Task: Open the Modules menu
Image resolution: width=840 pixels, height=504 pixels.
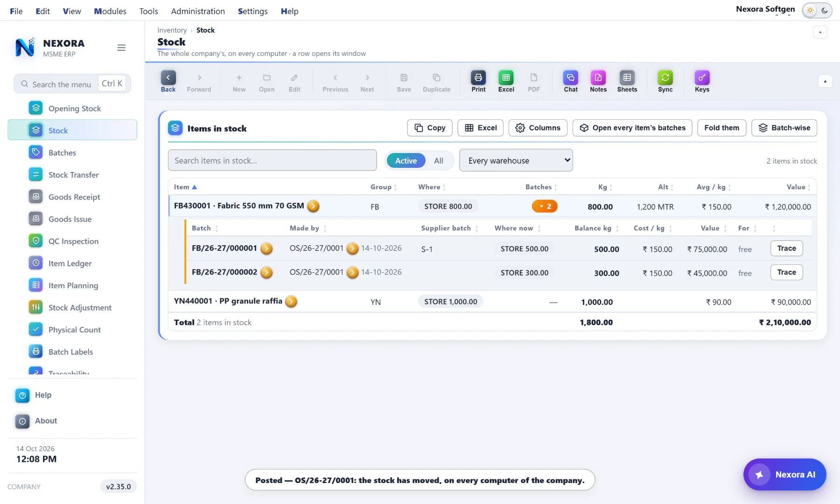Action: (110, 11)
